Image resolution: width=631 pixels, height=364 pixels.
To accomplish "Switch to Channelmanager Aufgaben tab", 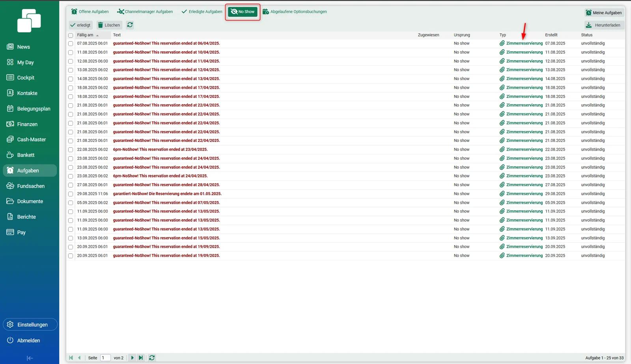I will tap(145, 12).
